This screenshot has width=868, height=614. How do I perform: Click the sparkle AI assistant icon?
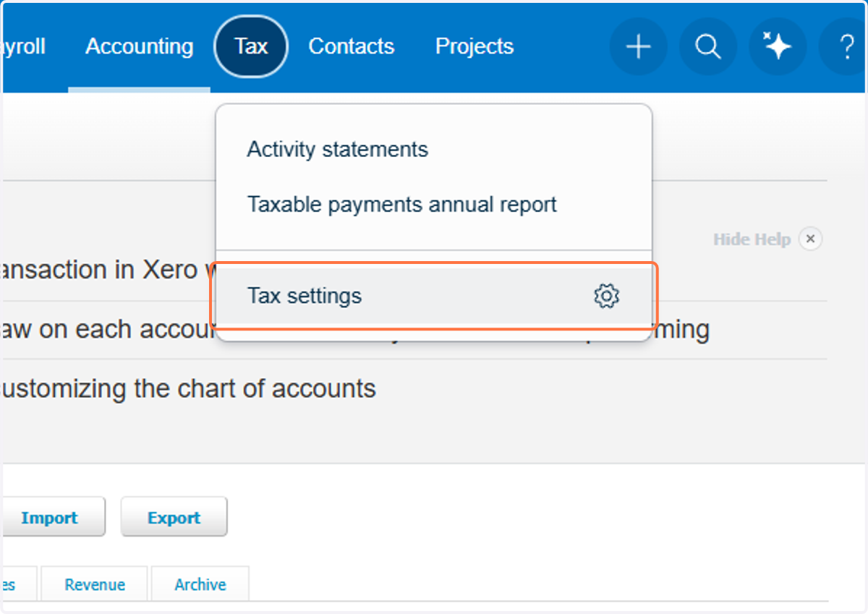pyautogui.click(x=777, y=47)
